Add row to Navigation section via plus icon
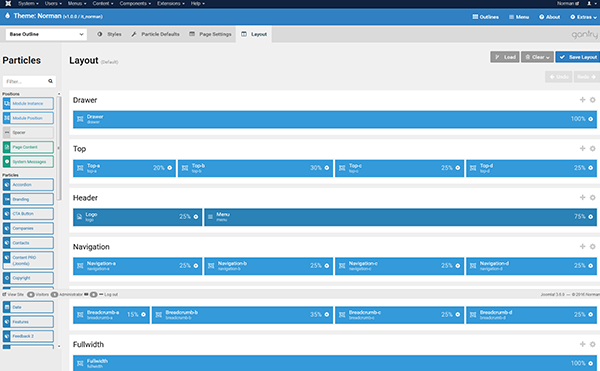Screen dimensions: 600x371 click(x=582, y=246)
